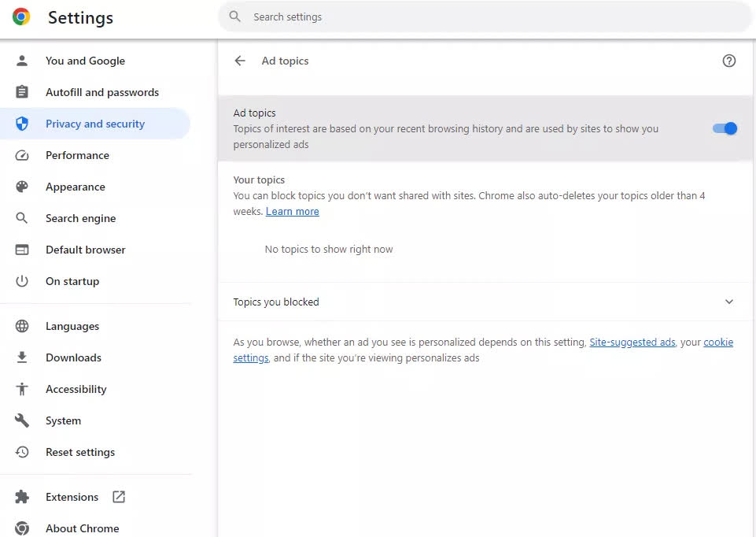Image resolution: width=756 pixels, height=537 pixels.
Task: Open the Learn more link
Action: 292,211
